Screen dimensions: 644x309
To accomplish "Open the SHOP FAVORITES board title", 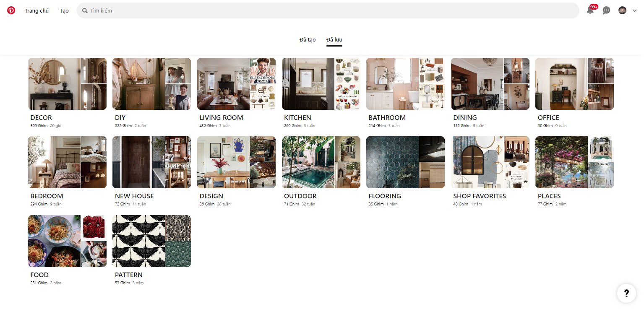I will pos(480,196).
